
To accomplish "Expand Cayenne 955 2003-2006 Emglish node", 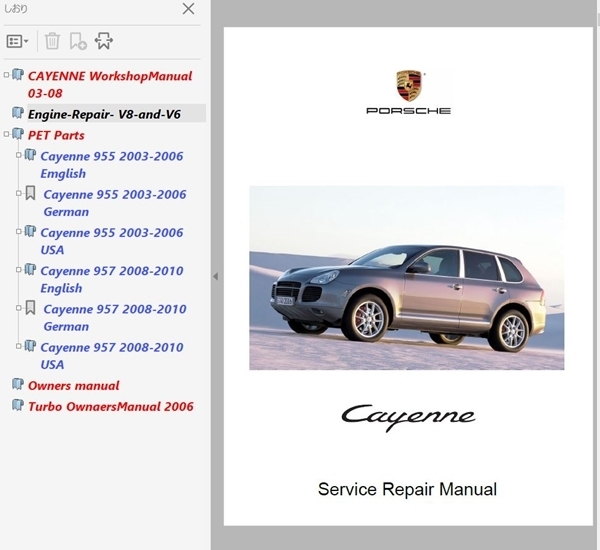I will click(18, 155).
